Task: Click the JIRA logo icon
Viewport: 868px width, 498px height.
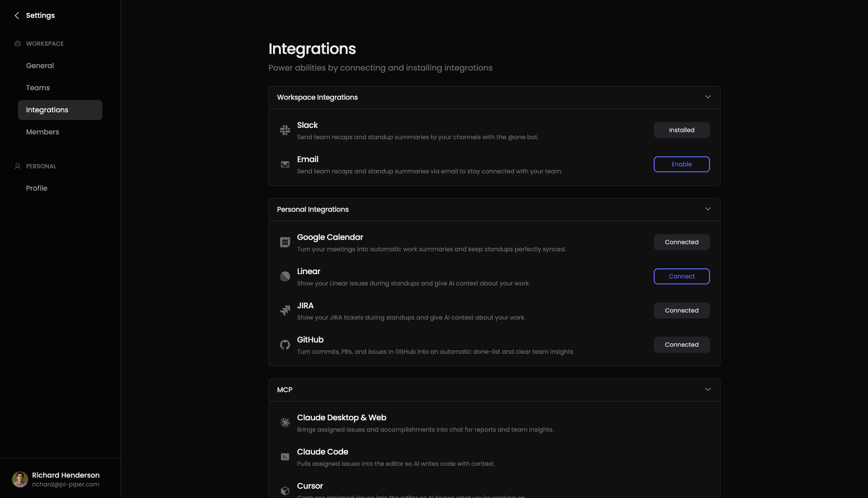Action: point(285,310)
